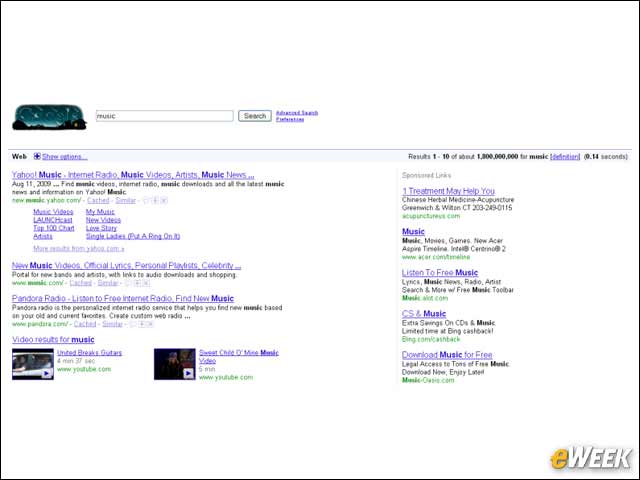Open Listen To Free Music ad
The height and width of the screenshot is (480, 640).
click(x=440, y=273)
